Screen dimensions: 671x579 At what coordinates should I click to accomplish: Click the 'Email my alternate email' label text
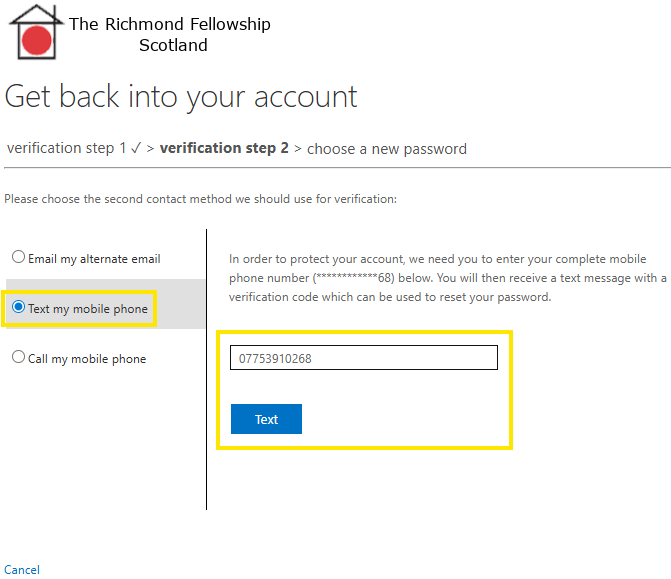94,259
